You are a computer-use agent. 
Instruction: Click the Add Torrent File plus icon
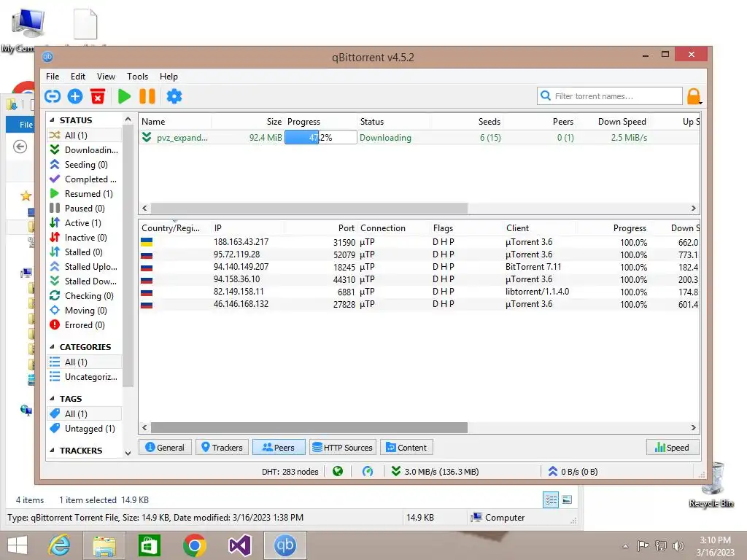pos(75,97)
